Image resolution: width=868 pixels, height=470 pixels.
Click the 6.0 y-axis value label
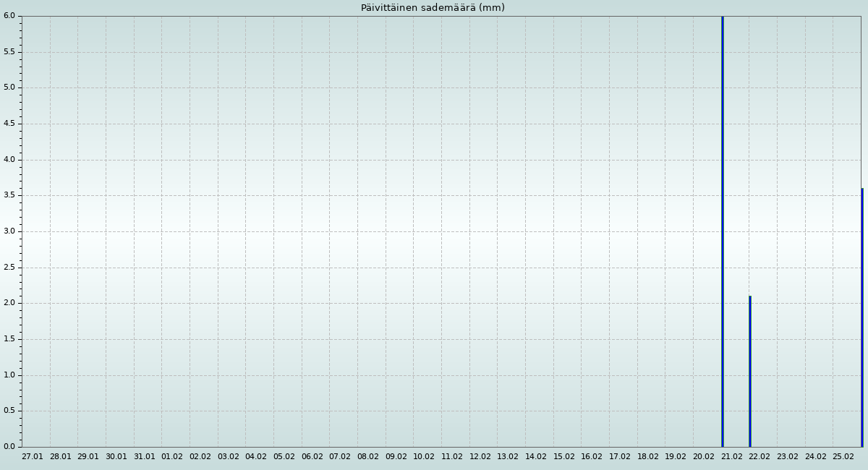point(9,16)
